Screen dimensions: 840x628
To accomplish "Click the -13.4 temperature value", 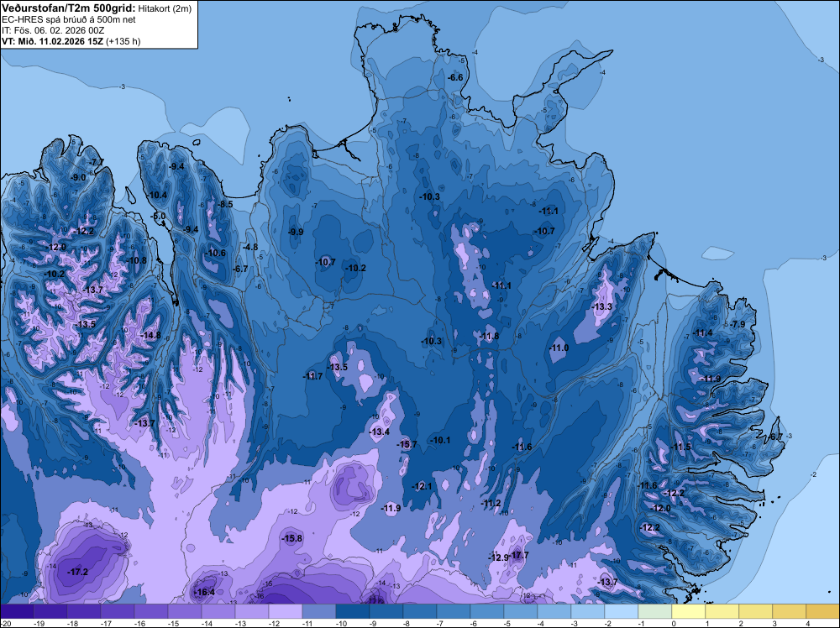I will [380, 432].
